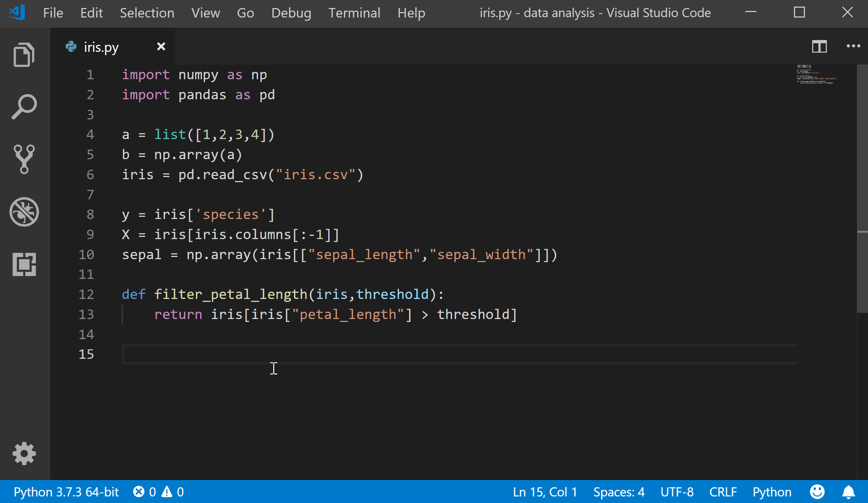Click Ln 15, Col 1 indicator

[545, 492]
